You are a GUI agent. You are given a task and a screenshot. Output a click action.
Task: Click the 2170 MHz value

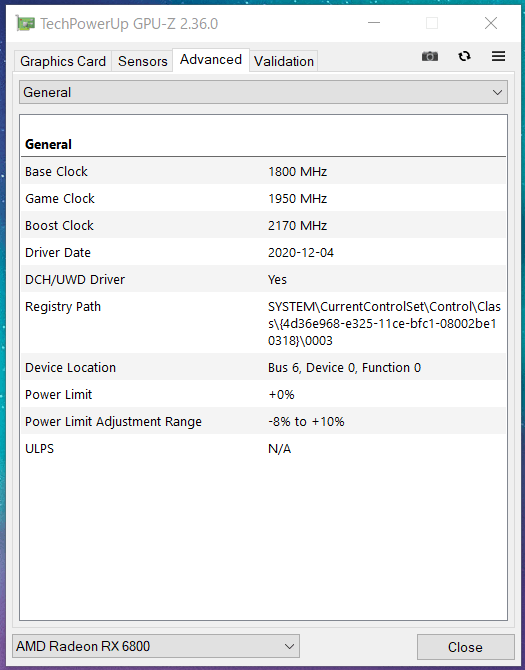(x=297, y=225)
